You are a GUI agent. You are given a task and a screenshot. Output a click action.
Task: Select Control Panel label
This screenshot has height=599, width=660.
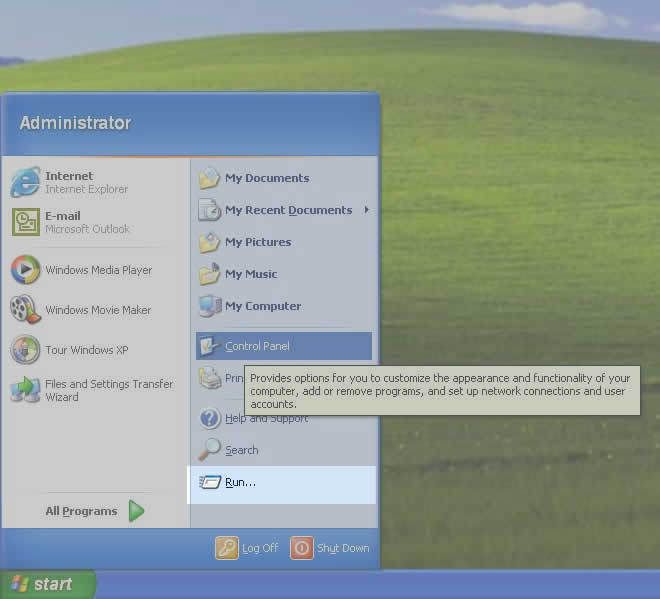[257, 346]
